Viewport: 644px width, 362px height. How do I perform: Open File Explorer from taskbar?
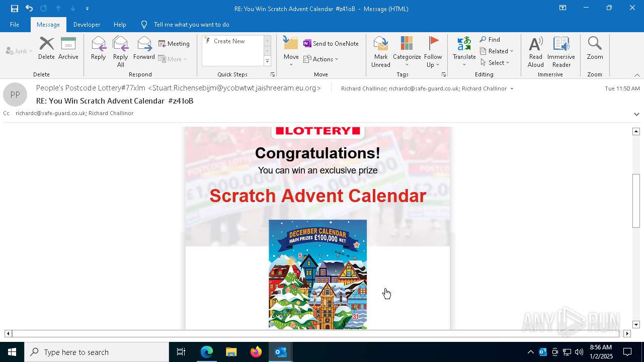pos(231,352)
